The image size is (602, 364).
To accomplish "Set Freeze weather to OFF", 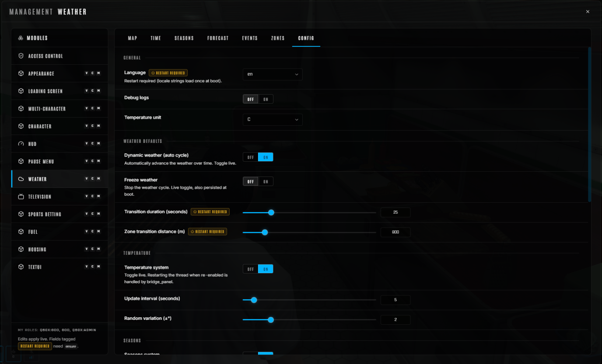I will (251, 181).
